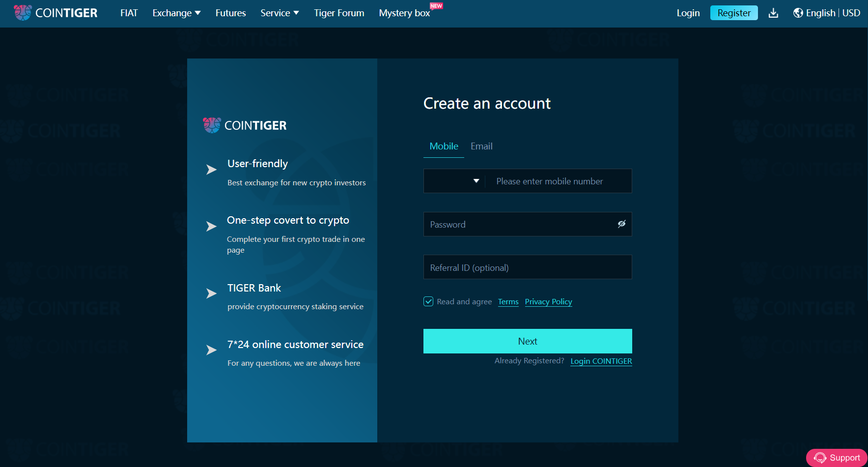The width and height of the screenshot is (868, 467).
Task: Click 'Best exchange for new crypto investors' text
Action: click(x=297, y=182)
